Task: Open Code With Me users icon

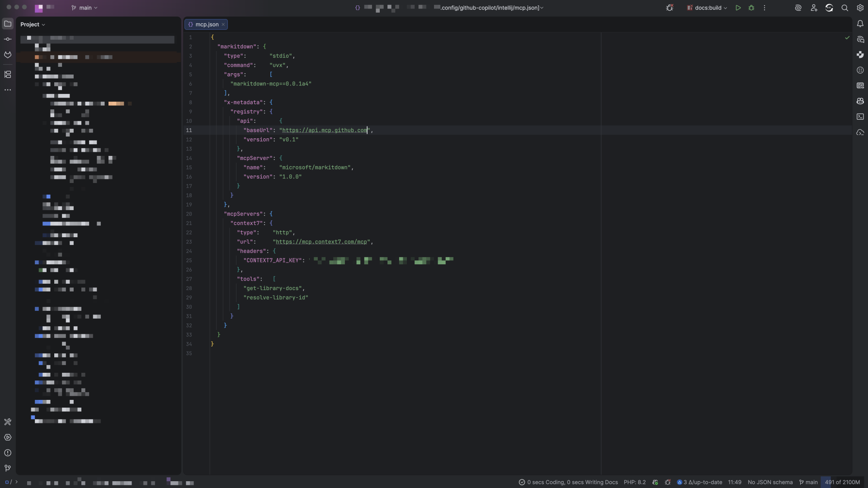Action: tap(813, 8)
